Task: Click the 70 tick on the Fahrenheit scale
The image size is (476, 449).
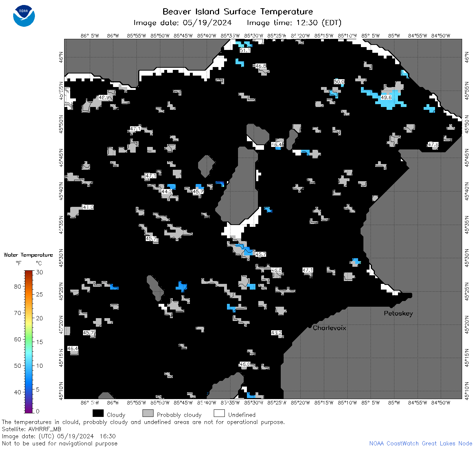Action: 17,313
